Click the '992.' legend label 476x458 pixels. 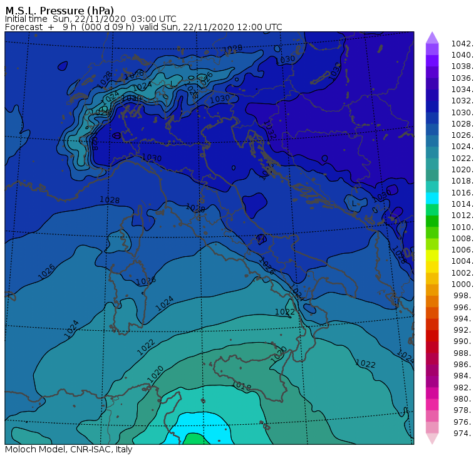click(463, 330)
